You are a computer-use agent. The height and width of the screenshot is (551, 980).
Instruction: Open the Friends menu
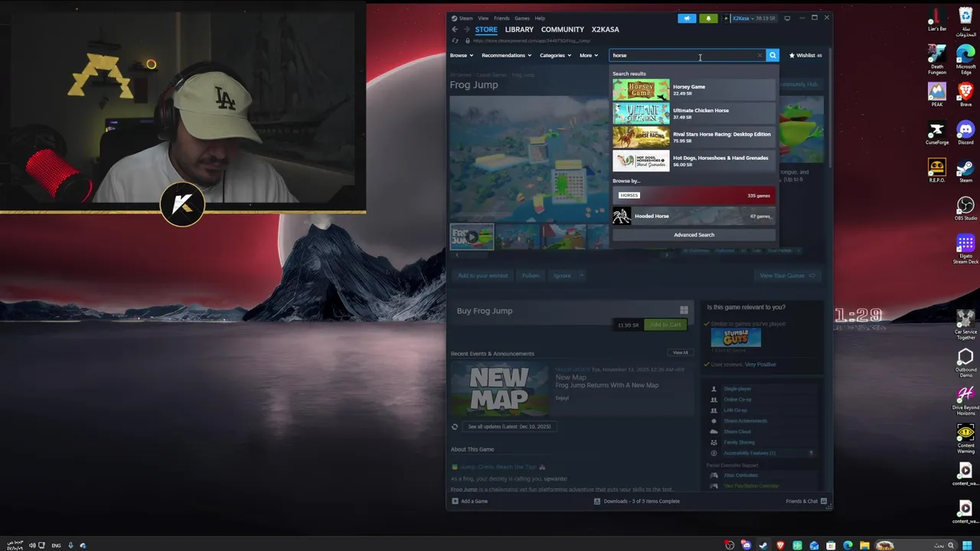pos(501,18)
